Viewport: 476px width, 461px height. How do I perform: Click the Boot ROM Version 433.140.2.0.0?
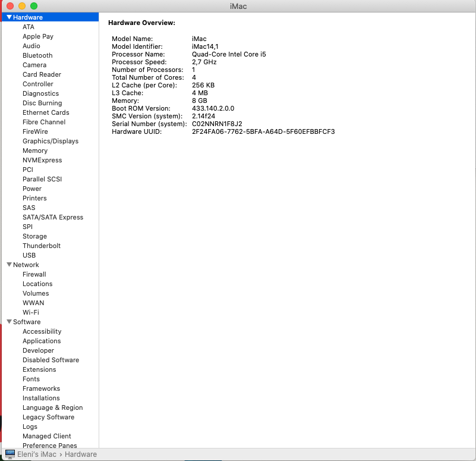213,108
